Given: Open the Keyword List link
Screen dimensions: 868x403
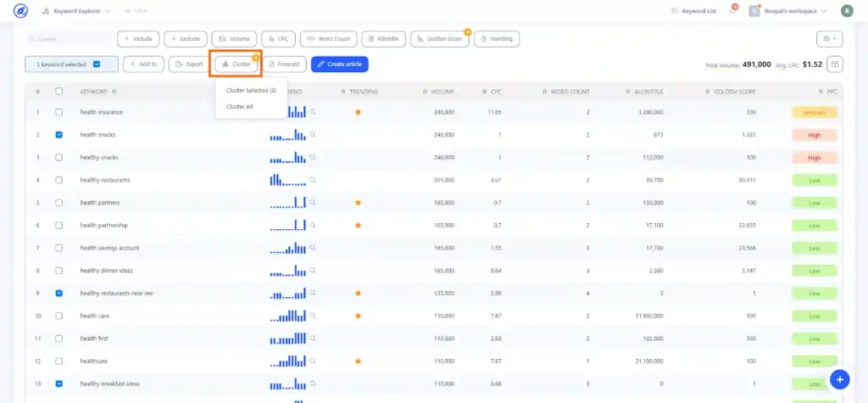Looking at the screenshot, I should pyautogui.click(x=693, y=11).
